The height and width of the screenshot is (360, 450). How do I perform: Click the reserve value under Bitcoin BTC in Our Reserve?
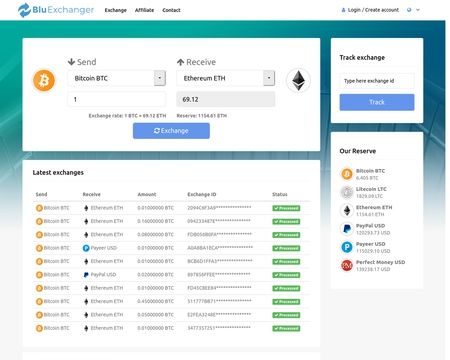367,178
